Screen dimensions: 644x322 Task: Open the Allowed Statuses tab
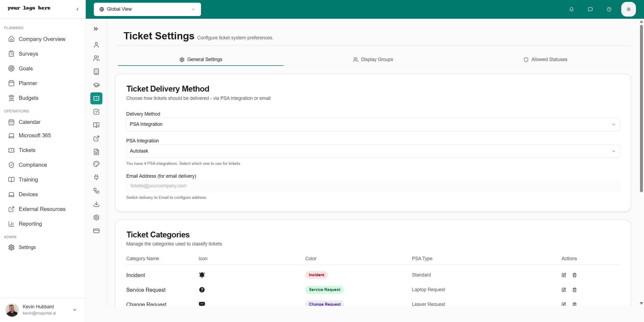(x=545, y=59)
